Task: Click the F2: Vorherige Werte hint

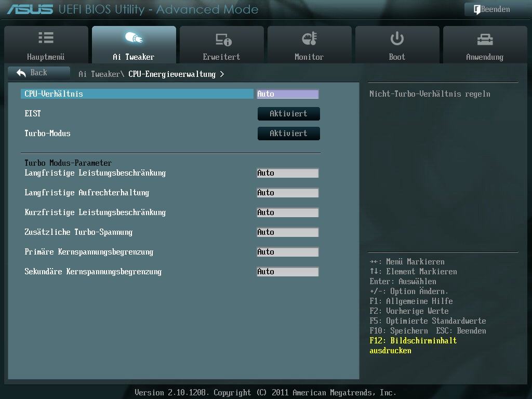Action: [409, 311]
